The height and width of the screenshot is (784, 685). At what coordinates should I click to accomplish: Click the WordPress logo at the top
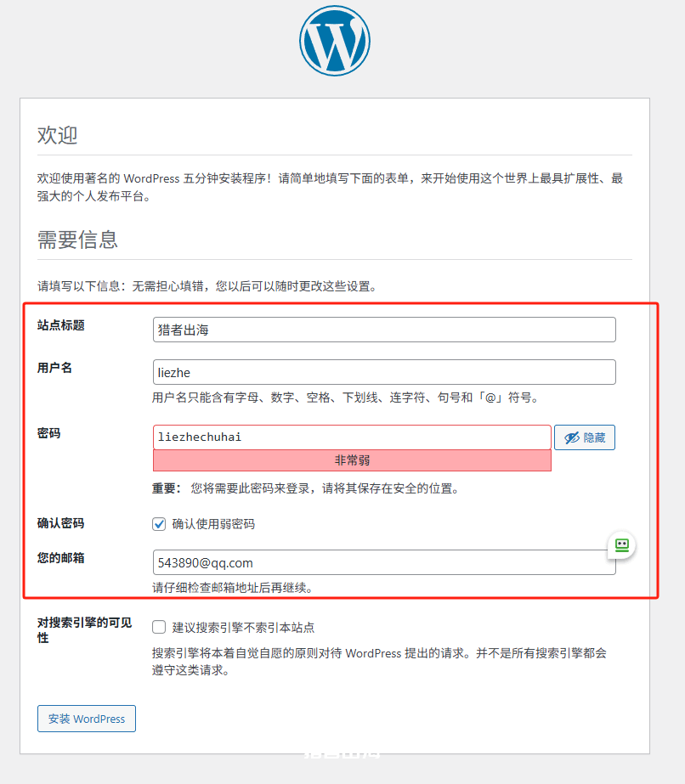pyautogui.click(x=334, y=41)
